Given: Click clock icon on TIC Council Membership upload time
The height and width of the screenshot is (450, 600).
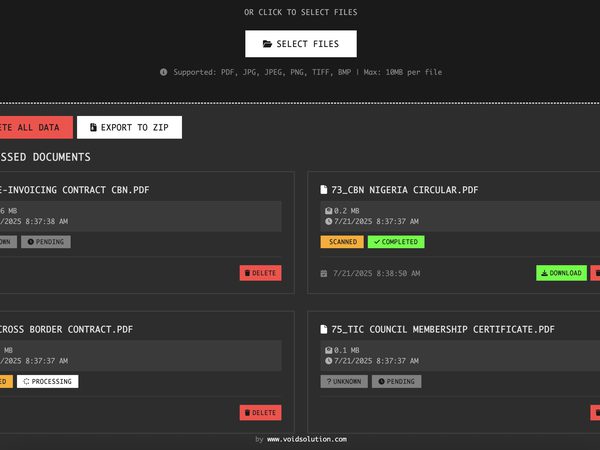Looking at the screenshot, I should coord(328,361).
